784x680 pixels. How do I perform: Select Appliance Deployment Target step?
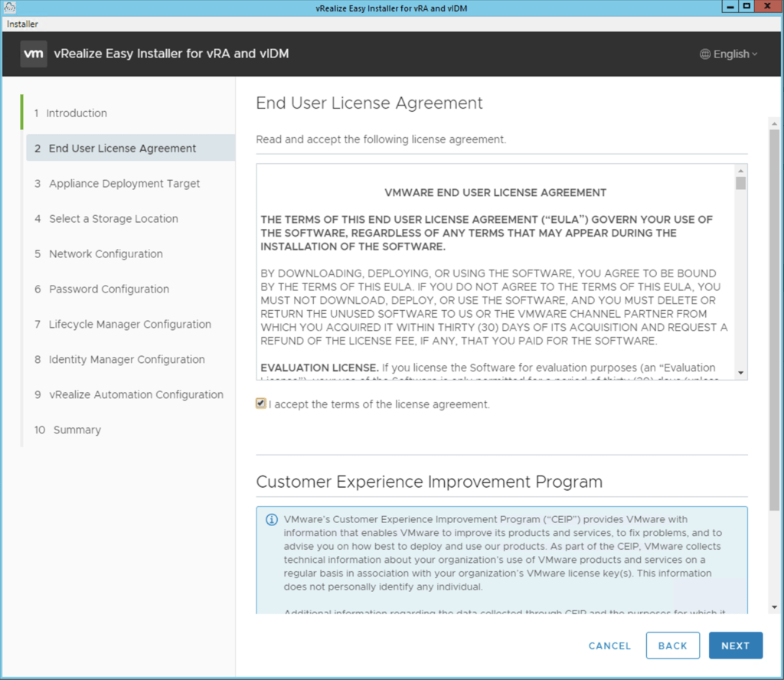pyautogui.click(x=124, y=184)
